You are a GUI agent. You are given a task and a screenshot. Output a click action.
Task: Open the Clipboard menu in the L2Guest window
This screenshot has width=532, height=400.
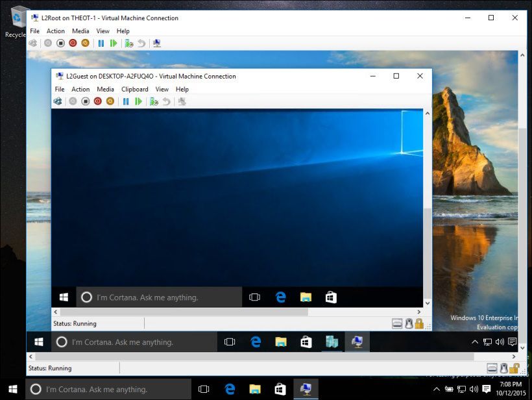(134, 89)
